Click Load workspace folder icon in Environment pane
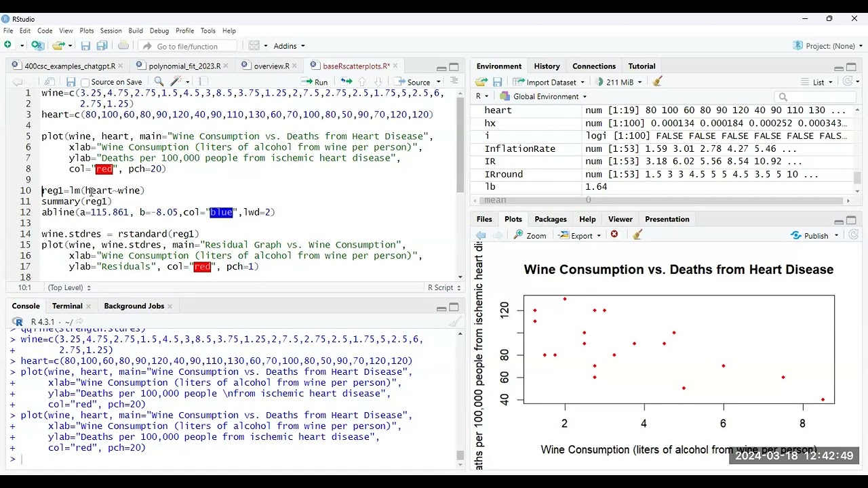The height and width of the screenshot is (488, 868). [481, 82]
